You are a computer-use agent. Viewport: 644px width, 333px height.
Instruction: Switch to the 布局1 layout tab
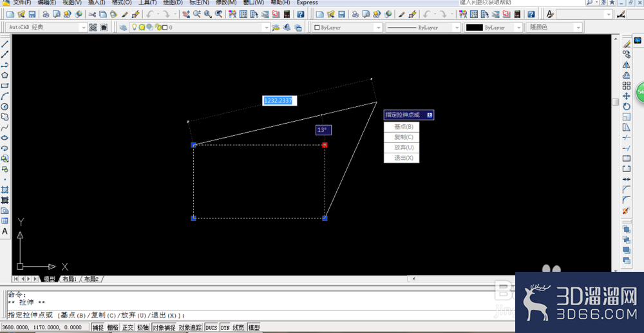pyautogui.click(x=70, y=279)
